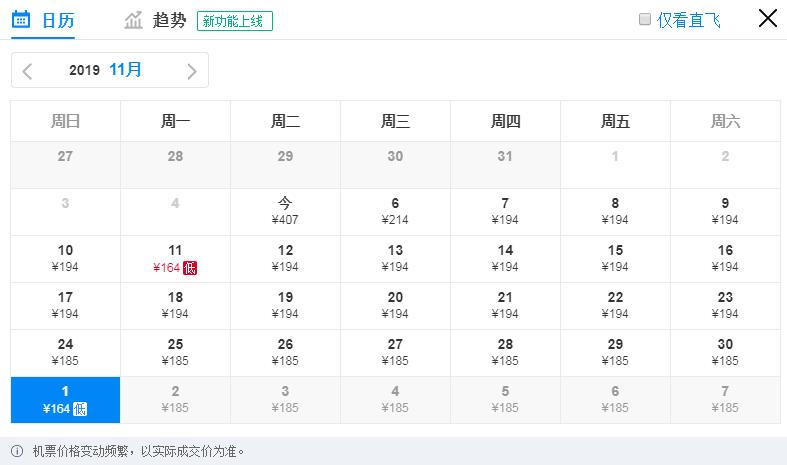Select November 19 date cell
Viewport: 787px width, 465px height.
(x=285, y=306)
